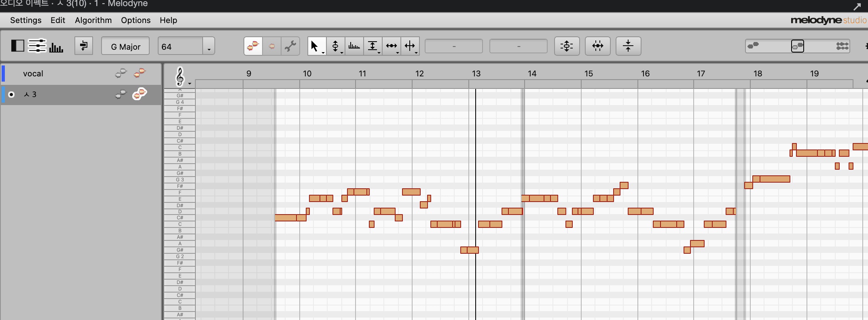Image resolution: width=868 pixels, height=320 pixels.
Task: Switch to Note Assignment wrench mode
Action: click(x=290, y=46)
